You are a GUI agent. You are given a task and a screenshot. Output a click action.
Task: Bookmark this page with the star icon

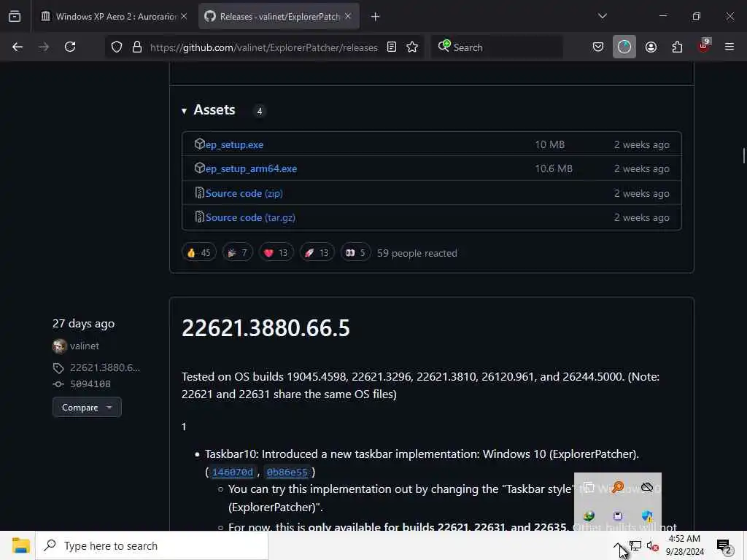[412, 47]
